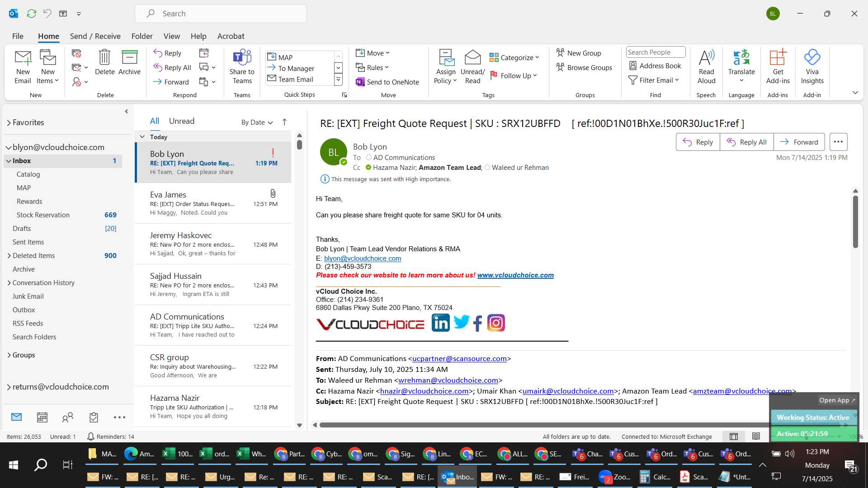Viewport: 868px width, 488px height.
Task: Click Send to OneNote
Action: click(387, 82)
